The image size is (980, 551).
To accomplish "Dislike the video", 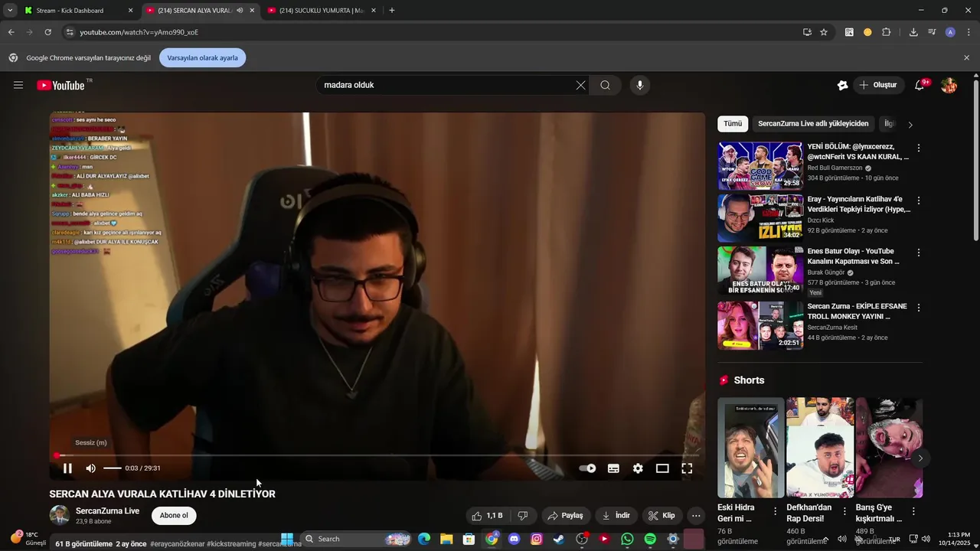I will [x=523, y=516].
